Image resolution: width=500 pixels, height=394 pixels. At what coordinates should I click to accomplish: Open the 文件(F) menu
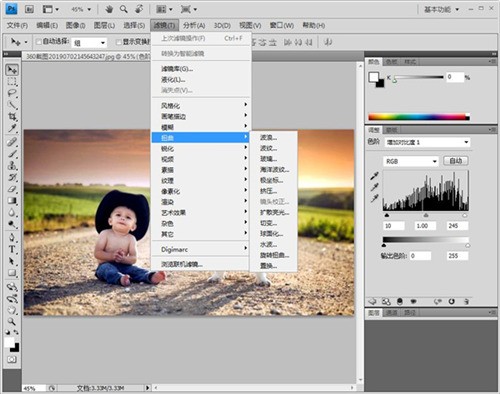click(x=17, y=25)
